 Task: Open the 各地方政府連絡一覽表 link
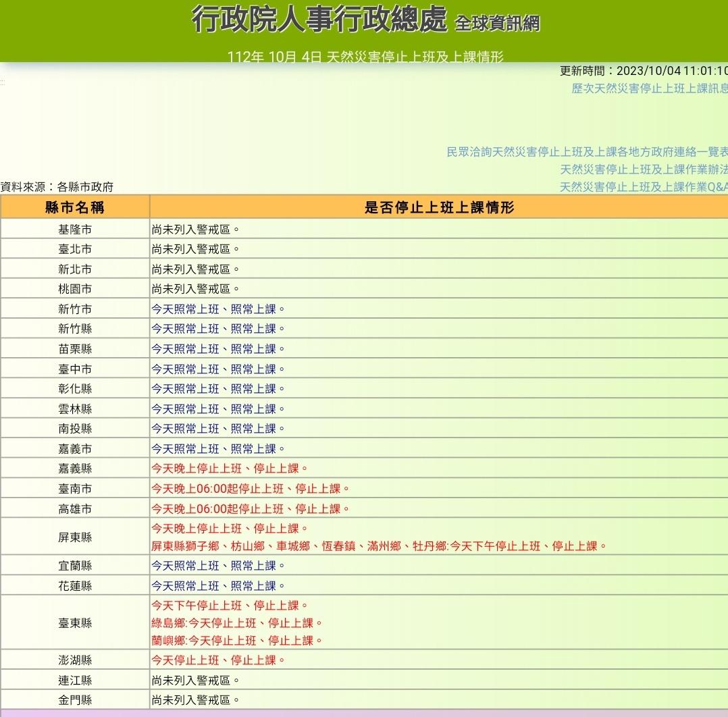click(587, 152)
